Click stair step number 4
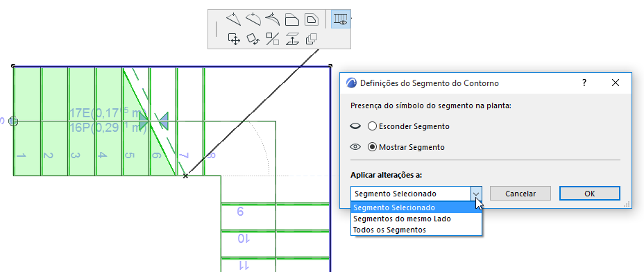Viewport: 644px width, 272px height. [x=103, y=156]
